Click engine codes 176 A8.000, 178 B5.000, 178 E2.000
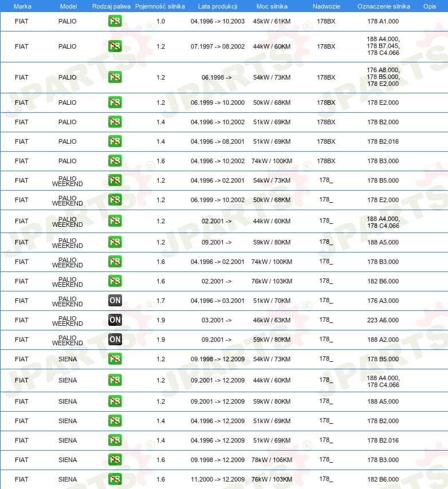This screenshot has height=489, width=448. pos(383,77)
